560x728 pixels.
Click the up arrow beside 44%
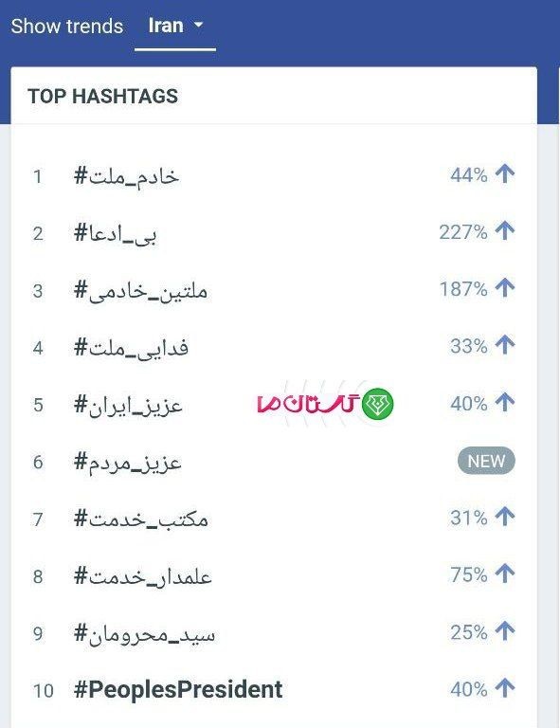tap(505, 174)
